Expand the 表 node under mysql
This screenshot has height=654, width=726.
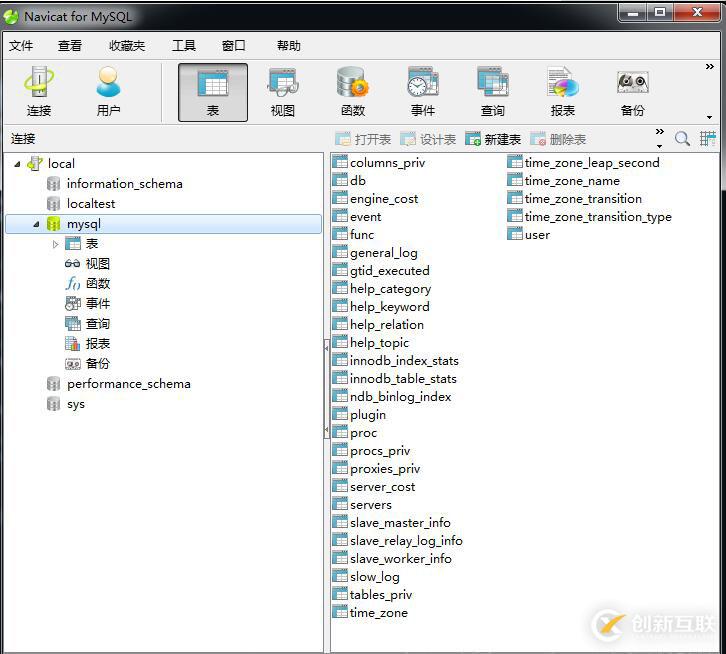pyautogui.click(x=56, y=244)
